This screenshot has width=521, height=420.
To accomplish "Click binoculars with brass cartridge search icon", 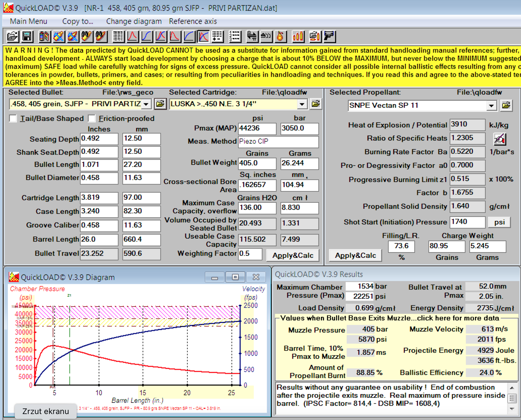I will pyautogui.click(x=87, y=36).
